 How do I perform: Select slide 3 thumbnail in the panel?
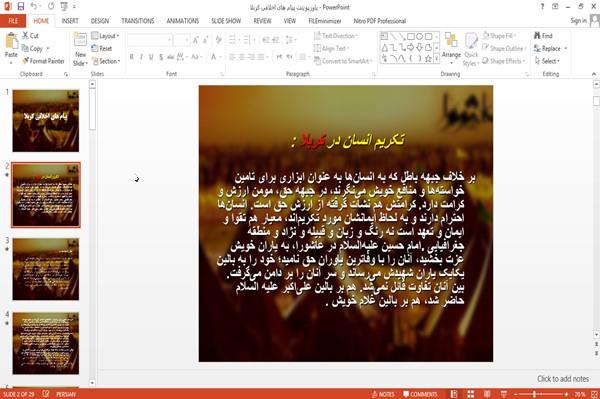click(x=46, y=269)
